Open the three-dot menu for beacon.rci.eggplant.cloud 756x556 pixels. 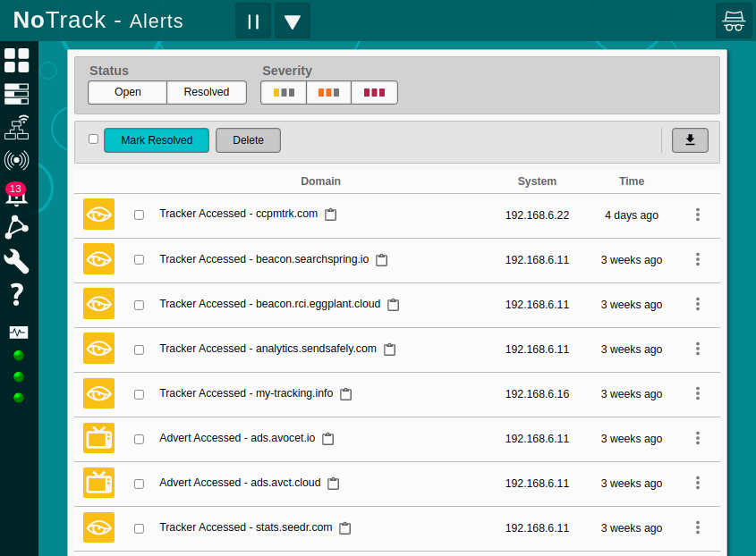pyautogui.click(x=697, y=304)
